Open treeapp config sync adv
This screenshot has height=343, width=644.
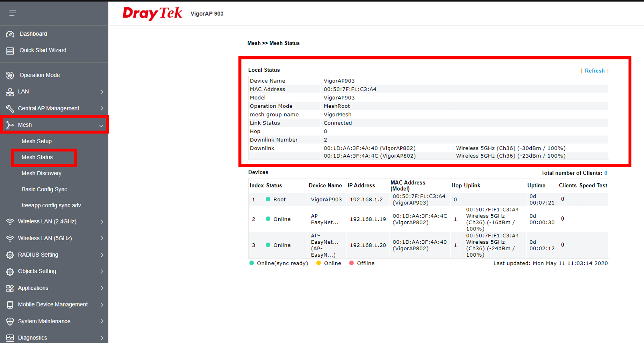pos(51,206)
